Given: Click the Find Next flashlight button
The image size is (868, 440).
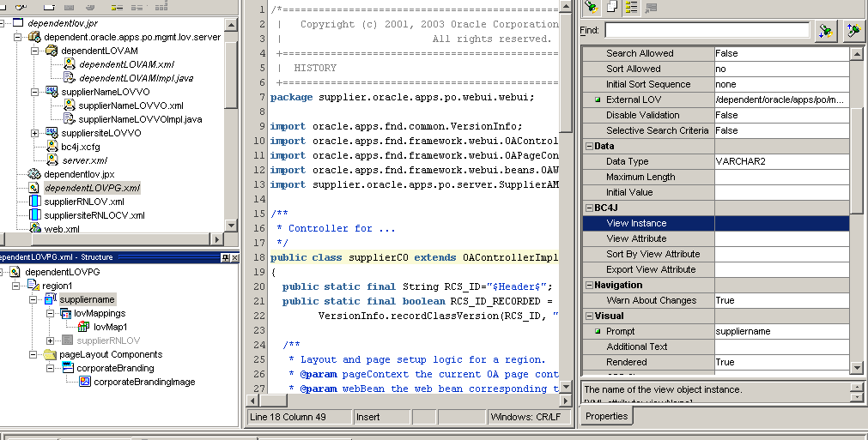Looking at the screenshot, I should 826,30.
